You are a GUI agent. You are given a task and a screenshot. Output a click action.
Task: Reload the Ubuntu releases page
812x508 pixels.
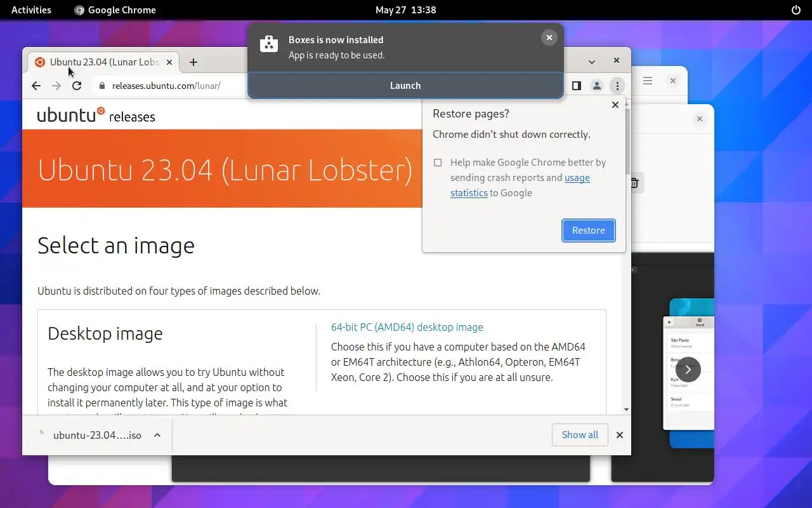coord(77,86)
